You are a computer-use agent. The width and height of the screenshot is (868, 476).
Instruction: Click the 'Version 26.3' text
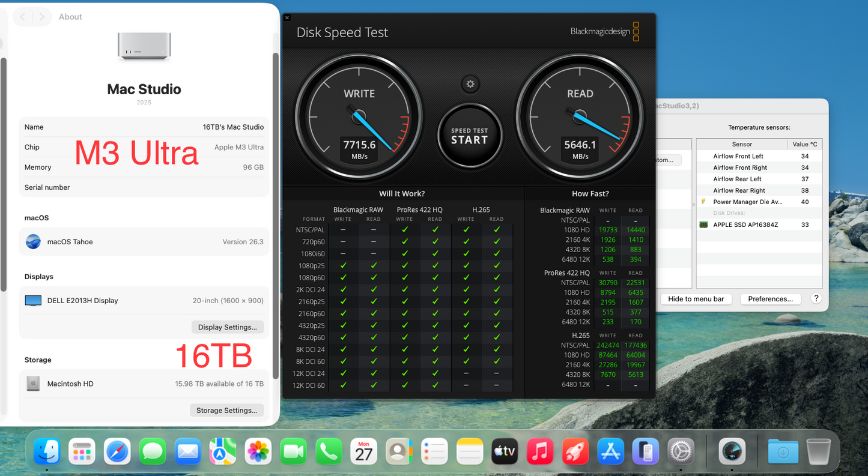pyautogui.click(x=243, y=242)
